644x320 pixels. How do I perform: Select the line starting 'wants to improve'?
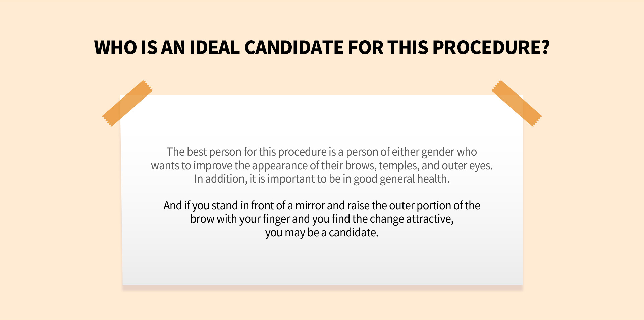322,166
